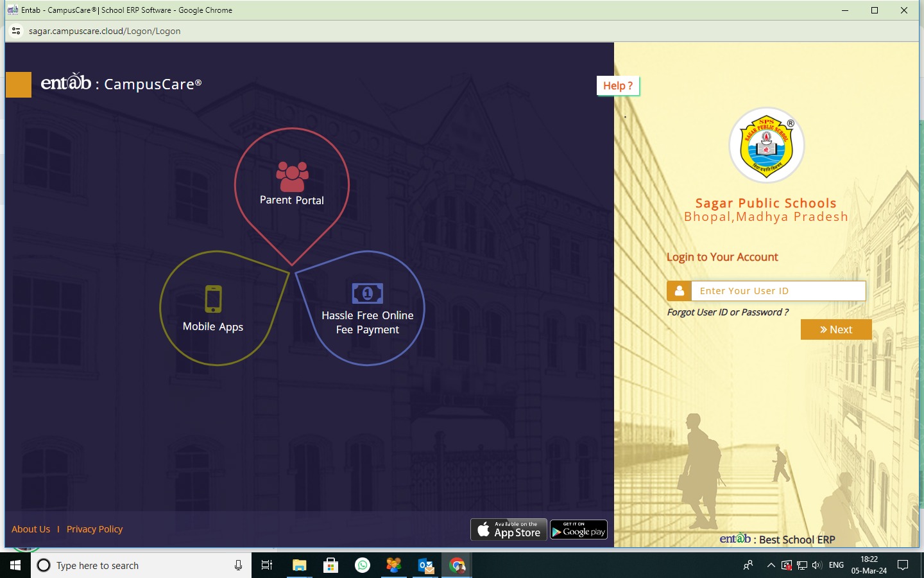Click the Next button
The width and height of the screenshot is (924, 578).
(x=836, y=329)
